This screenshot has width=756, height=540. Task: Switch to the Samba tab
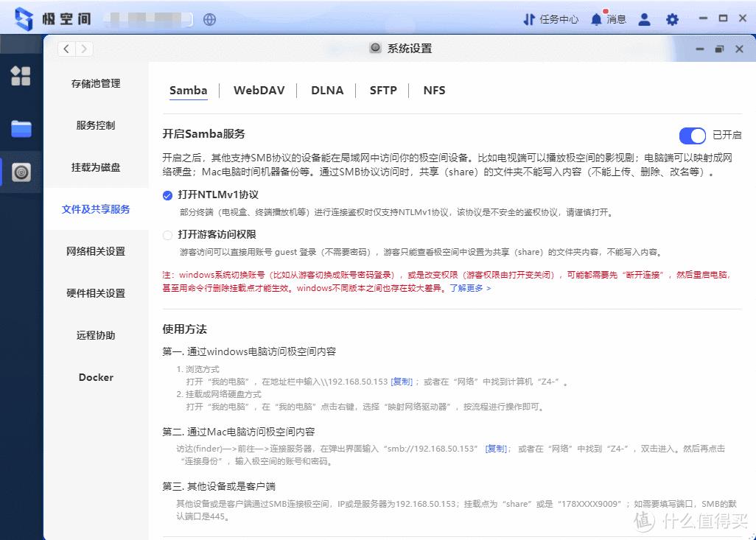[x=188, y=91]
